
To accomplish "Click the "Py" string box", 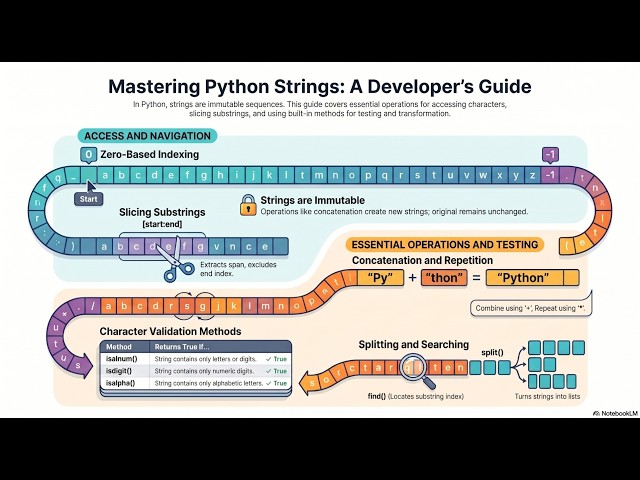I will 380,278.
